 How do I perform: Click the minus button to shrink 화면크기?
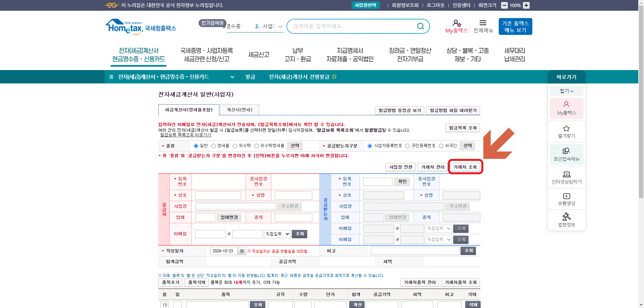point(504,5)
